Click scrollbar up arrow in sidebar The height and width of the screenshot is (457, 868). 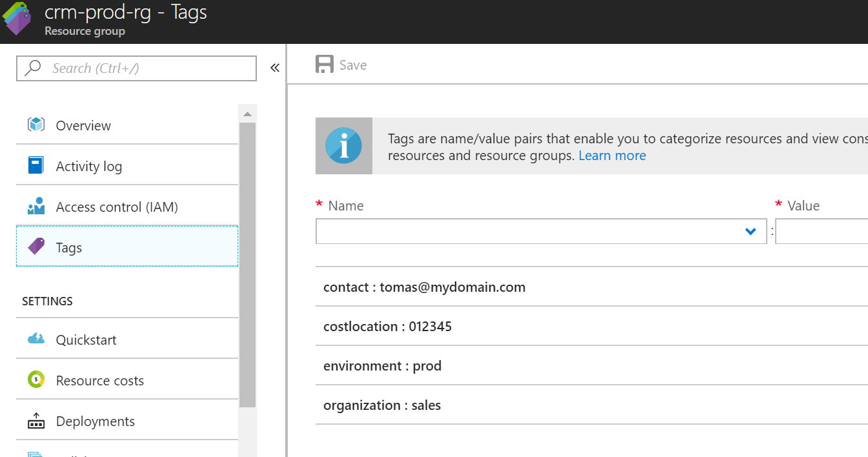tap(247, 114)
